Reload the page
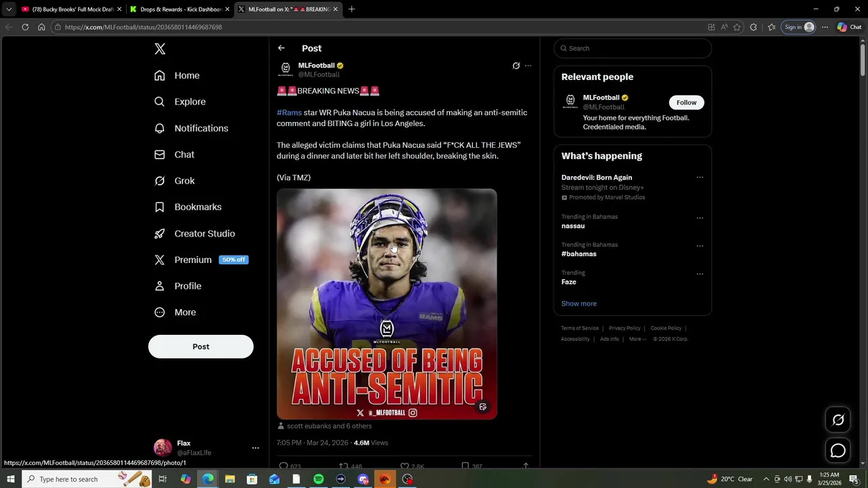 pos(25,27)
